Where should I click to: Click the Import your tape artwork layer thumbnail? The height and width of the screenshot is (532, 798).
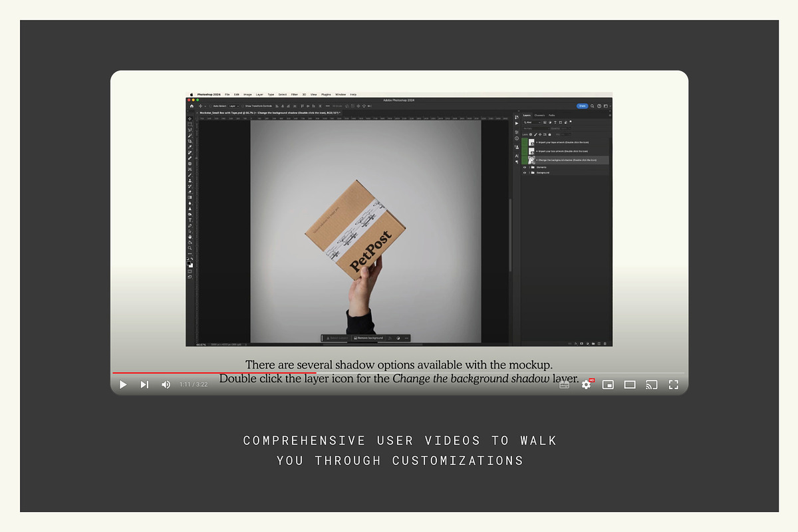531,142
